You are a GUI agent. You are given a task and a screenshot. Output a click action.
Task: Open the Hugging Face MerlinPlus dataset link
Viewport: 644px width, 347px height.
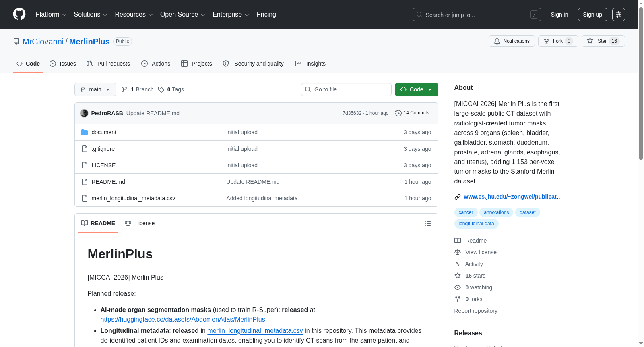click(183, 320)
